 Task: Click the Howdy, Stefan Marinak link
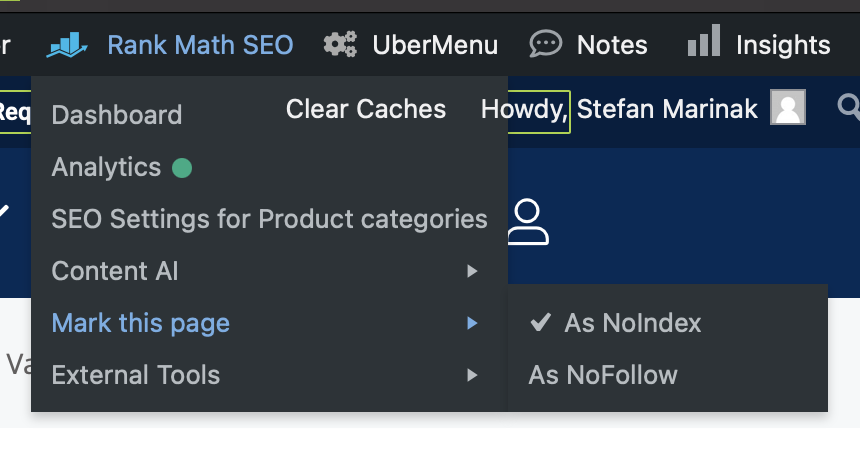[x=618, y=108]
